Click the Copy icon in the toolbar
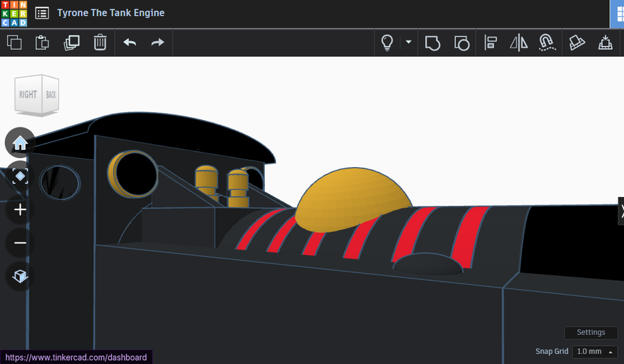The height and width of the screenshot is (364, 624). 15,42
